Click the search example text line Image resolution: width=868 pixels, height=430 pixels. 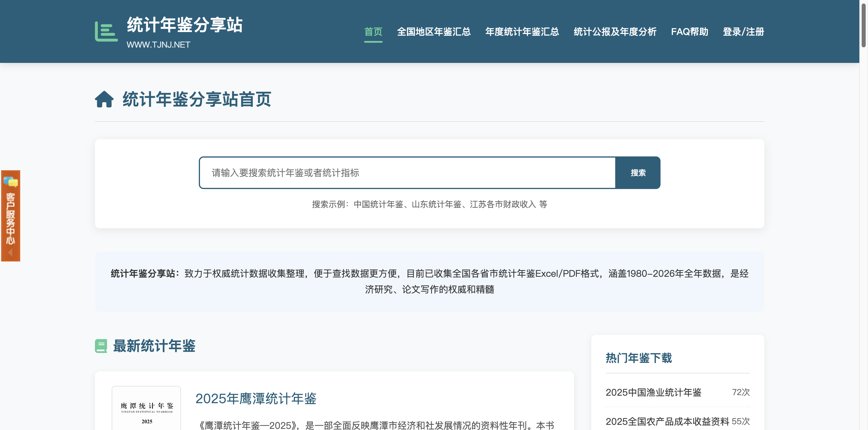pos(429,204)
